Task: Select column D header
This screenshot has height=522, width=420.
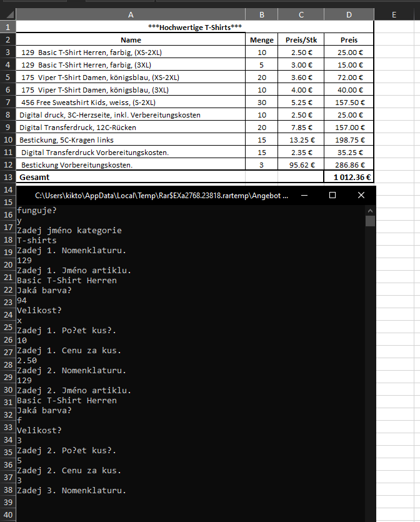Action: click(x=349, y=14)
